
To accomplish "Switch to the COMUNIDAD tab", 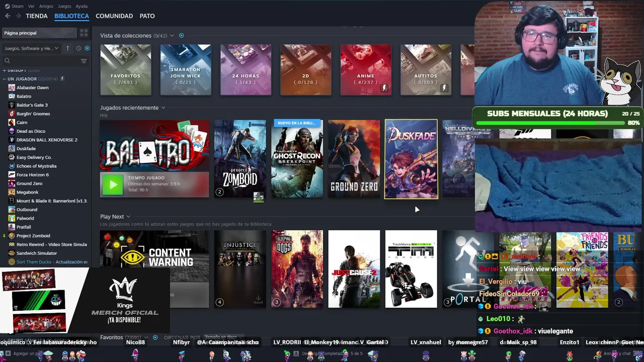I will point(114,16).
